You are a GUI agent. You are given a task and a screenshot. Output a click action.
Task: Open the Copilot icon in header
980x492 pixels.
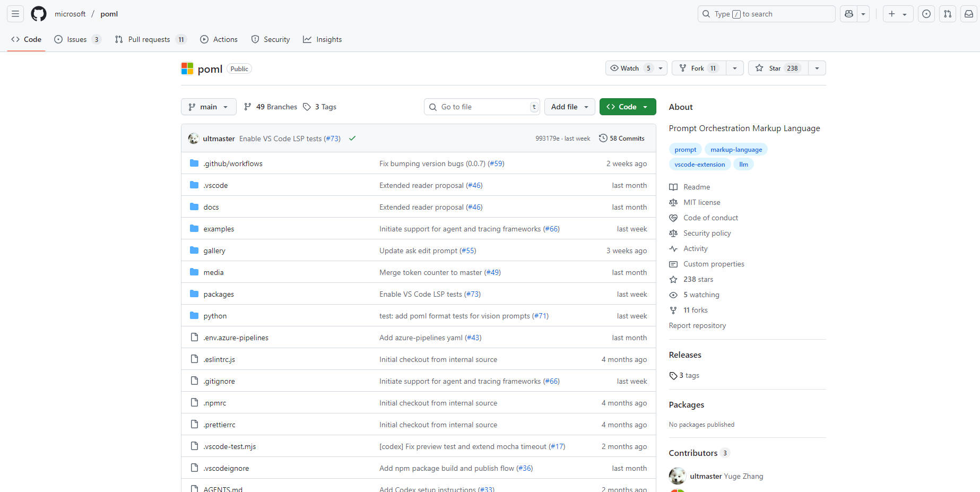coord(849,14)
